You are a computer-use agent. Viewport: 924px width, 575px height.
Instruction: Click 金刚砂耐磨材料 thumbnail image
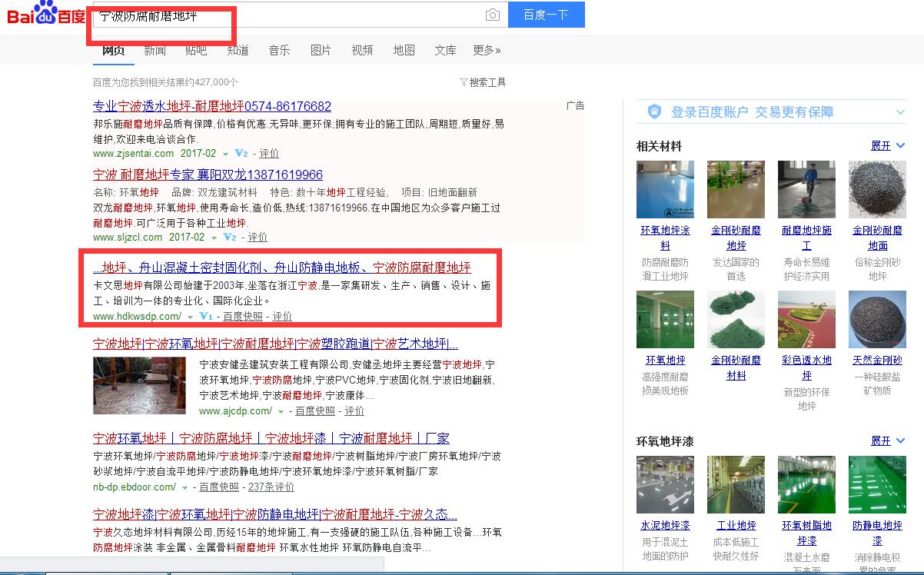736,319
